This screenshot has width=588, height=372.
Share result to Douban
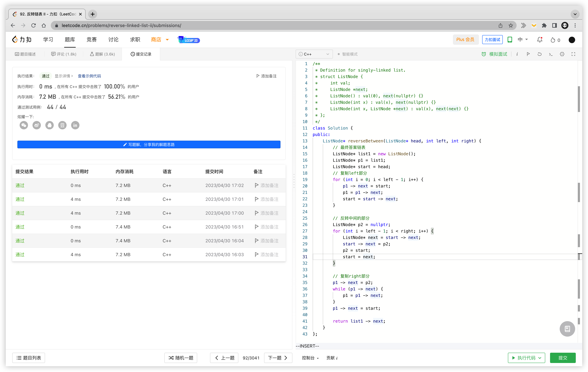point(62,125)
